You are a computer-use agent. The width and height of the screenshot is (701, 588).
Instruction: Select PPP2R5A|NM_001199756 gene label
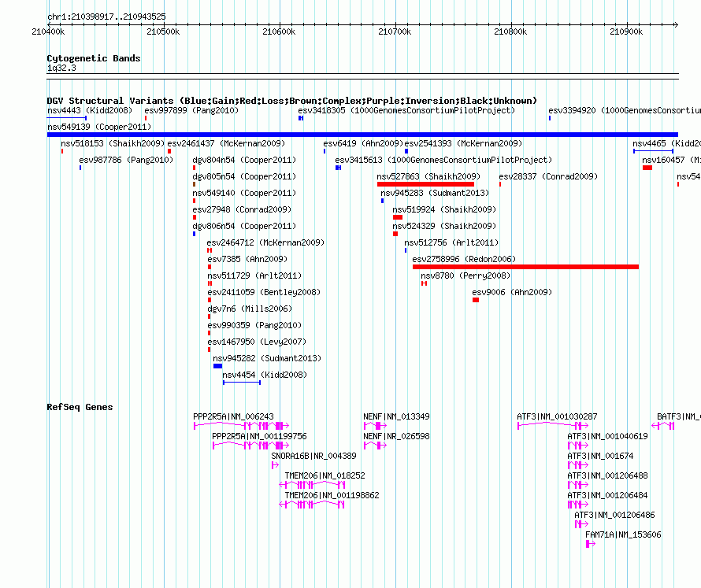point(259,436)
